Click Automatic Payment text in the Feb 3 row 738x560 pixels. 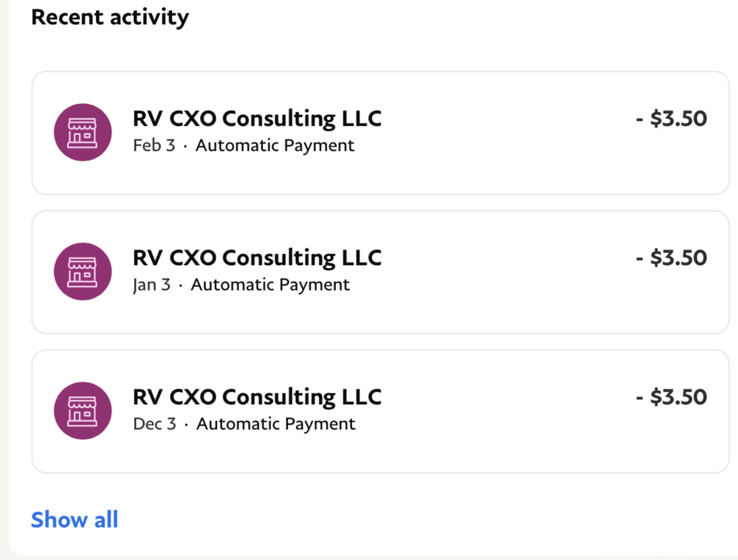tap(275, 146)
